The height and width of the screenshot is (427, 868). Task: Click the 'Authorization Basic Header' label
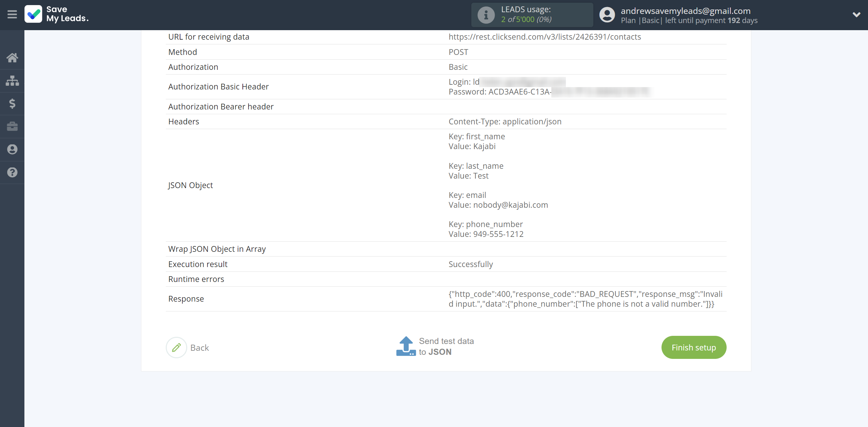218,86
